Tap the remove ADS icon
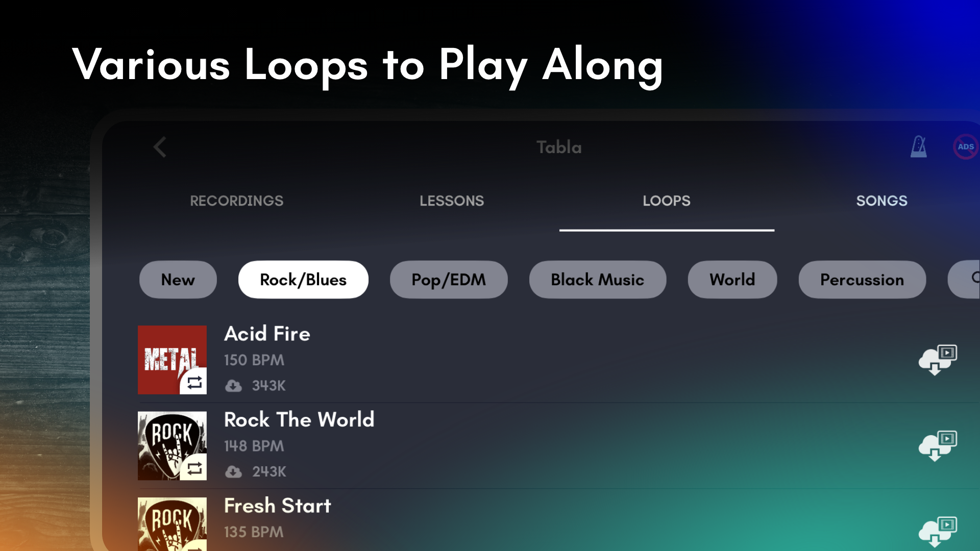The width and height of the screenshot is (980, 551). [x=965, y=147]
